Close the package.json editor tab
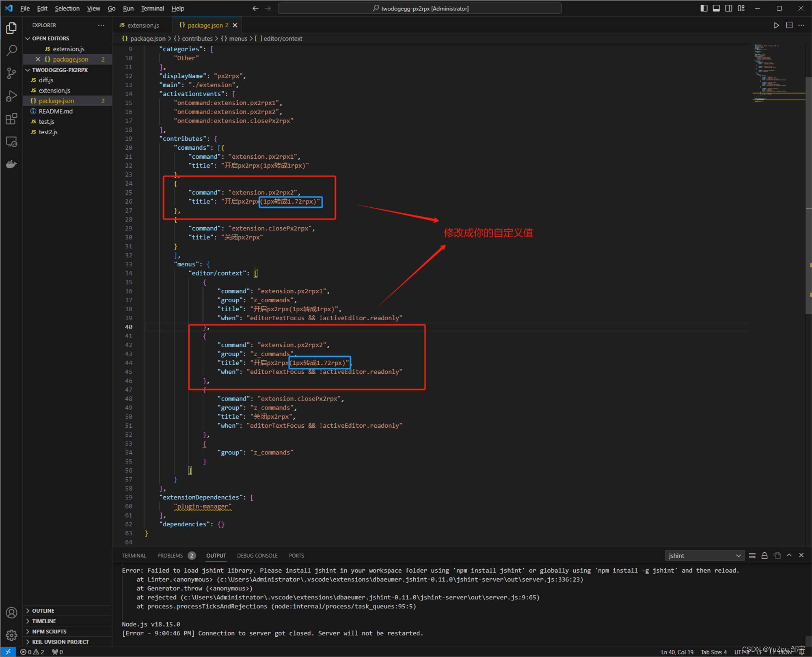The height and width of the screenshot is (657, 812). (x=235, y=25)
